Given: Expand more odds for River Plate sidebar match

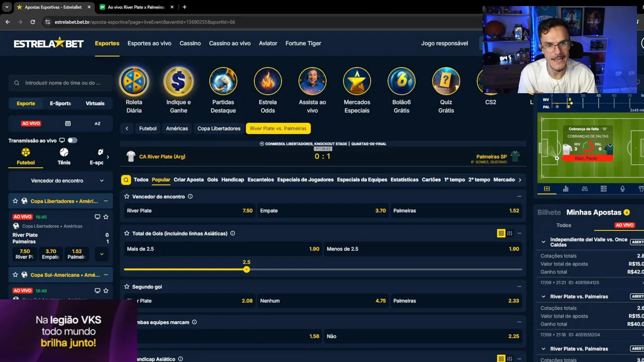Looking at the screenshot, I should pyautogui.click(x=102, y=254).
